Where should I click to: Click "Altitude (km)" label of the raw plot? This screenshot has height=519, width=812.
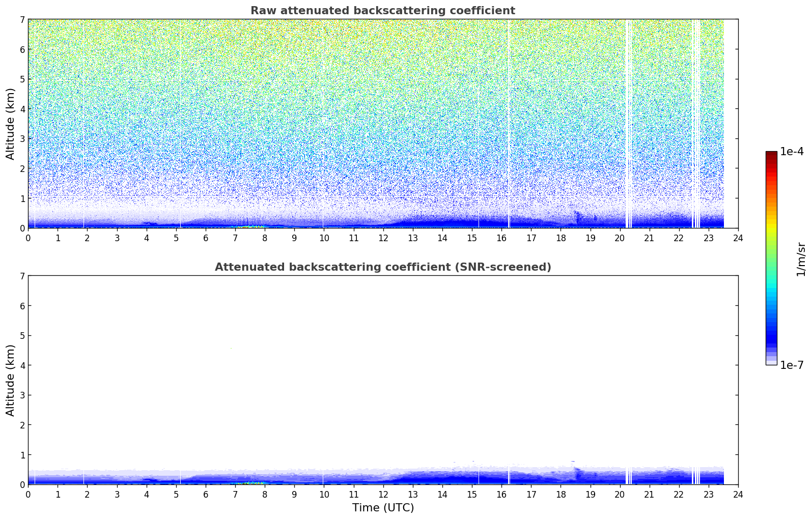tap(11, 124)
